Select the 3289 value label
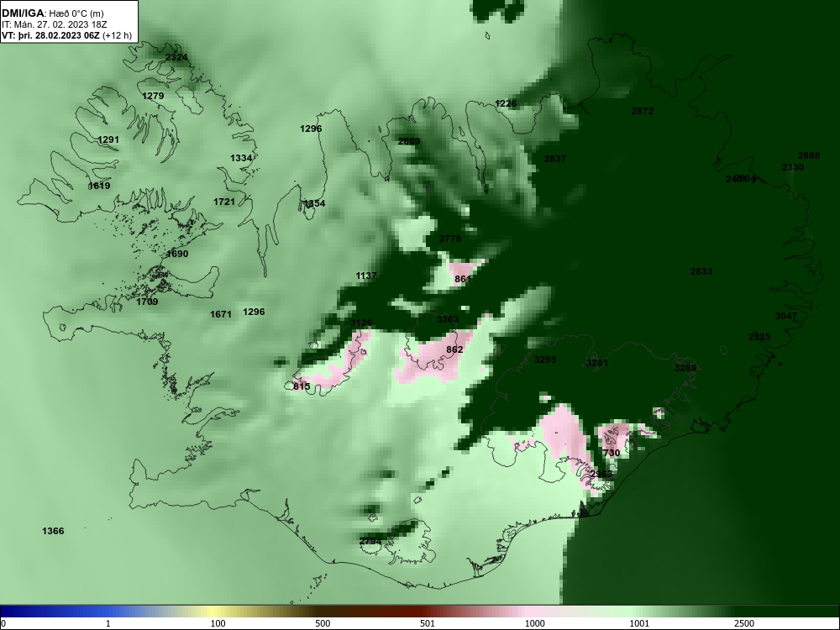 point(685,368)
